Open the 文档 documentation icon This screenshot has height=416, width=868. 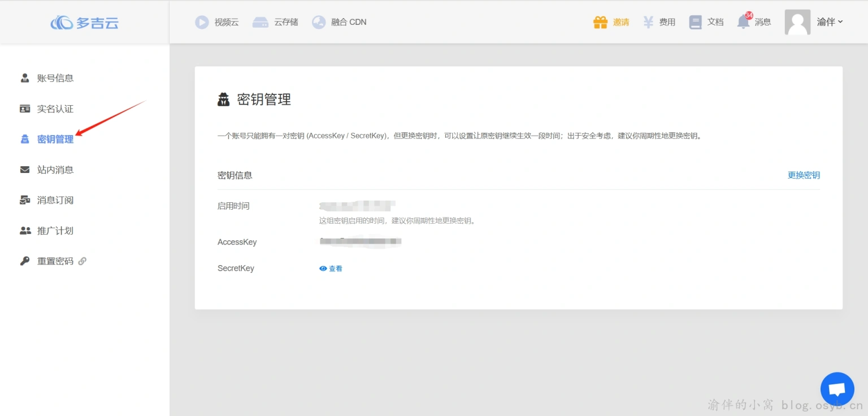tap(696, 22)
